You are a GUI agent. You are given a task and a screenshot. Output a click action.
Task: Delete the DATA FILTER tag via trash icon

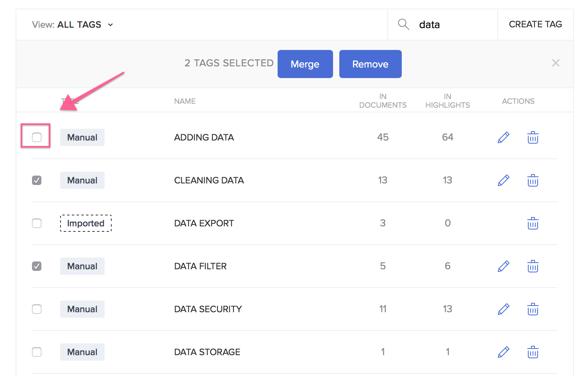coord(533,266)
